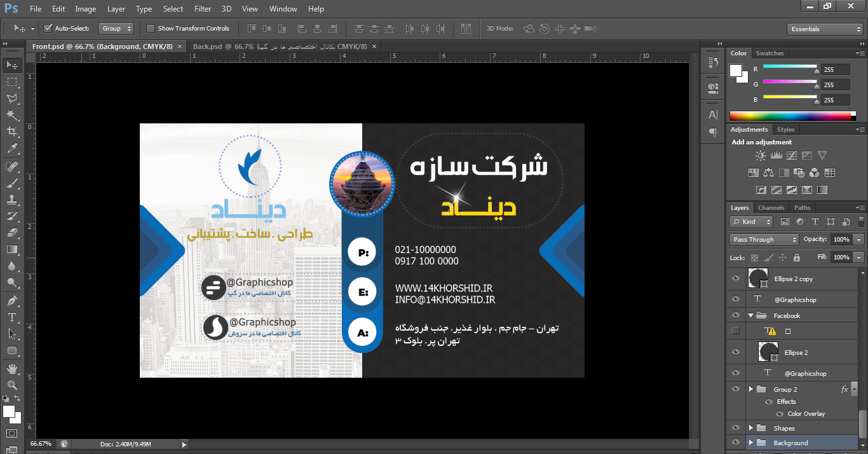Select the Hand tool

pos(12,368)
